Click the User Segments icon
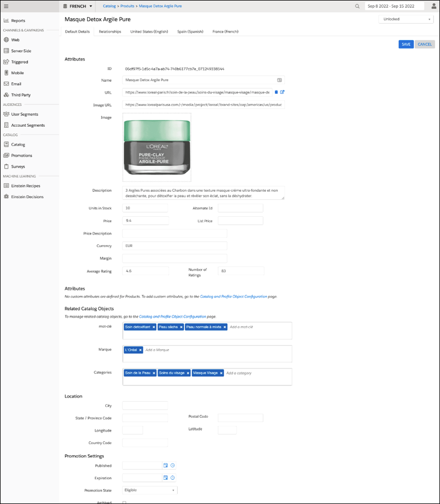This screenshot has height=504, width=440. click(6, 114)
